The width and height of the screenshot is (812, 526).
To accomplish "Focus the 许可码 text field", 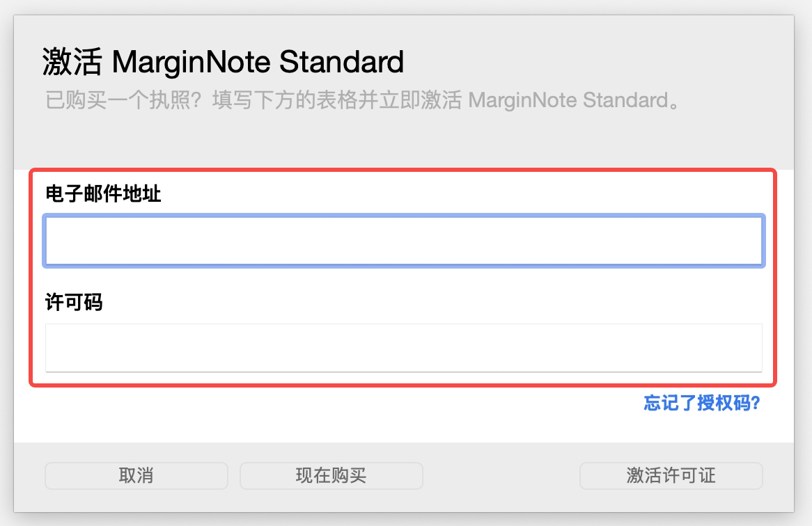I will 404,347.
